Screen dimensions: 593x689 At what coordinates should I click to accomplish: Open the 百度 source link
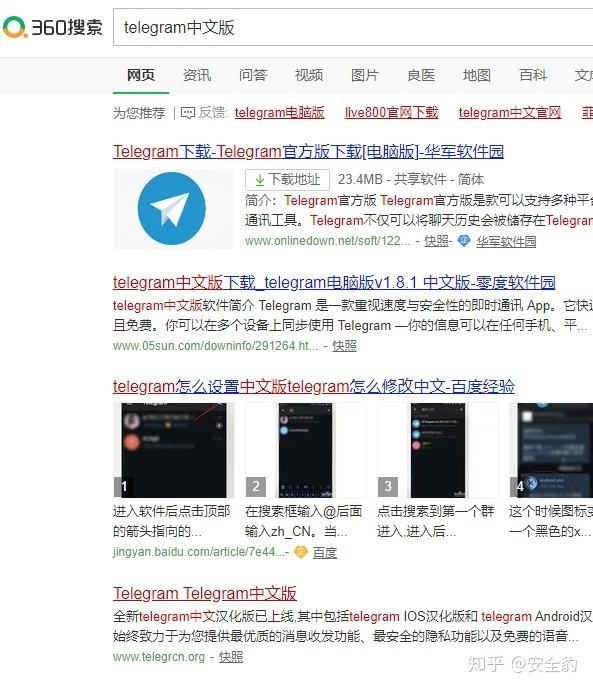pos(325,552)
